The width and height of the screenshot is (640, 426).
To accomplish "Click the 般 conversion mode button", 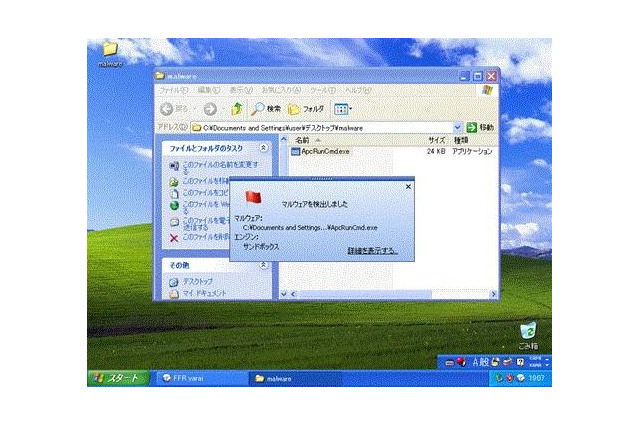I will [x=484, y=362].
